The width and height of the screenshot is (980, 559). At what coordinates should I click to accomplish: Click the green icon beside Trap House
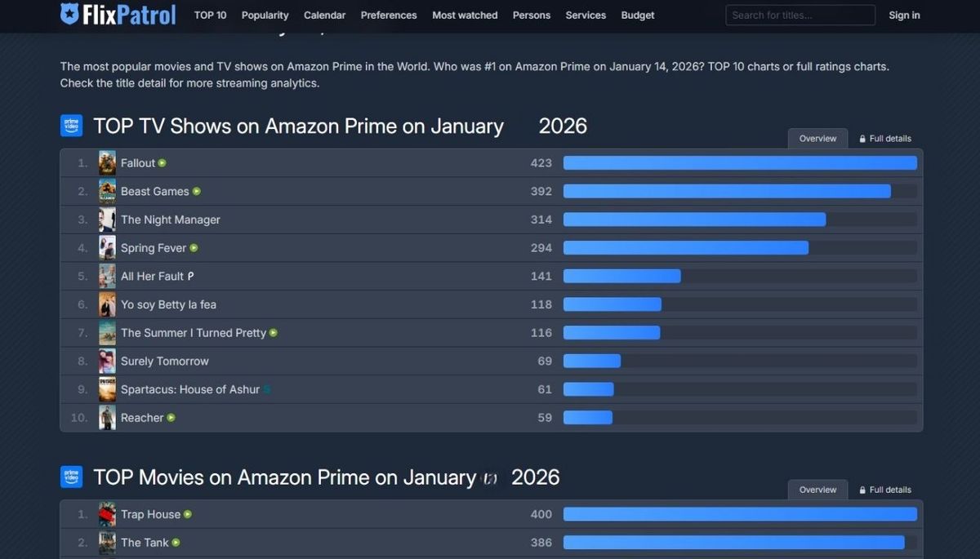[x=188, y=515]
